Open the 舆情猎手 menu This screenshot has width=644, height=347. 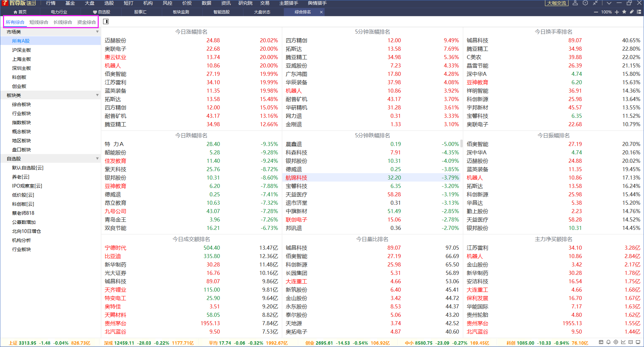point(317,3)
